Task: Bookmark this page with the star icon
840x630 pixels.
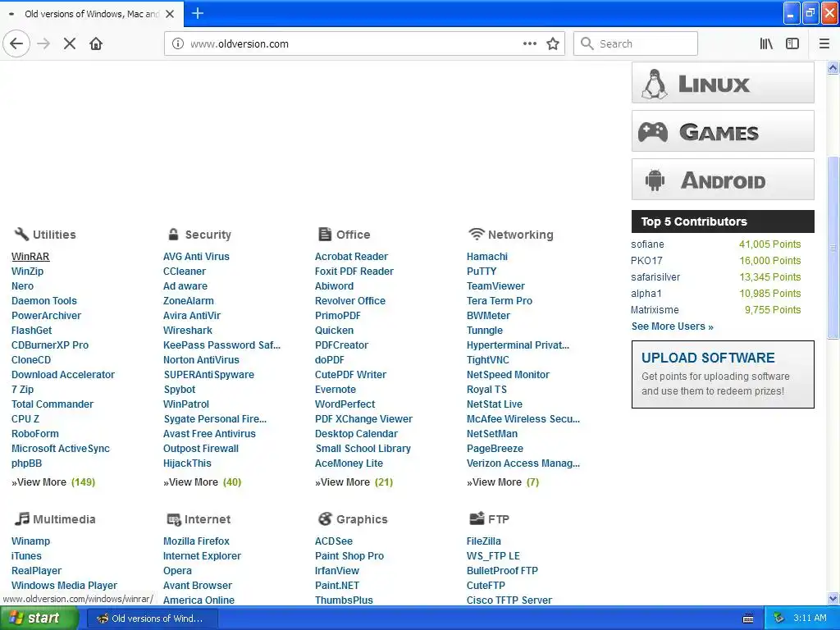Action: (553, 43)
